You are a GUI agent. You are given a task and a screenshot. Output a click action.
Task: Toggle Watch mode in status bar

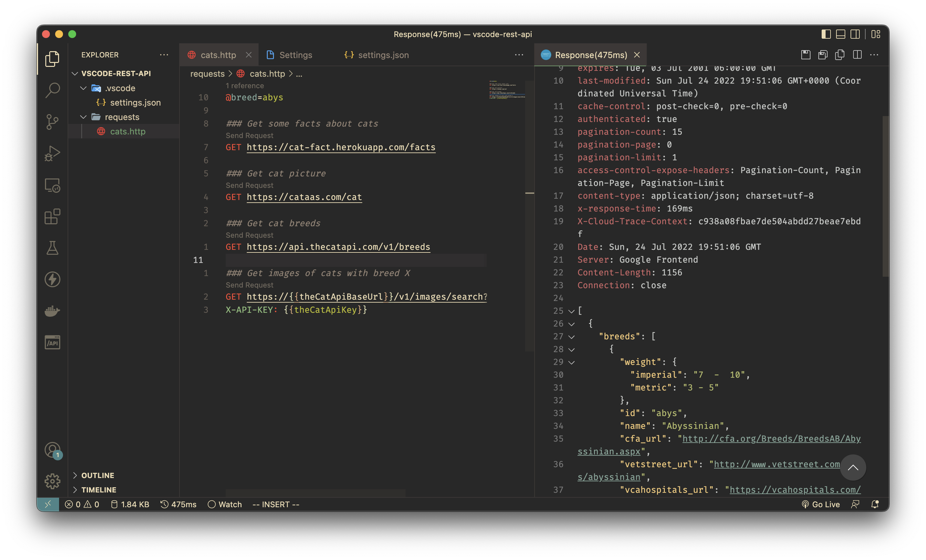click(x=225, y=504)
